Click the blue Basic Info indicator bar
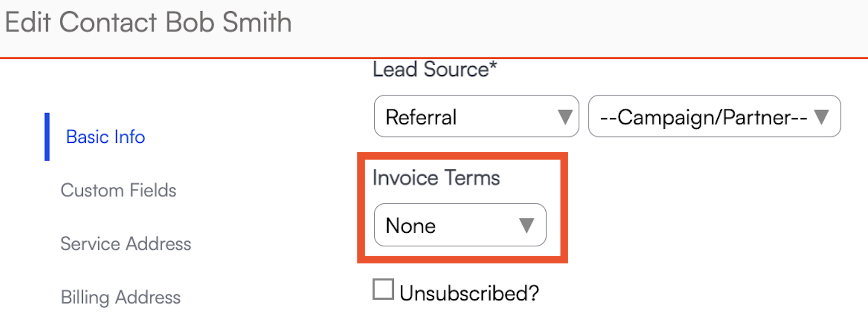 (47, 137)
